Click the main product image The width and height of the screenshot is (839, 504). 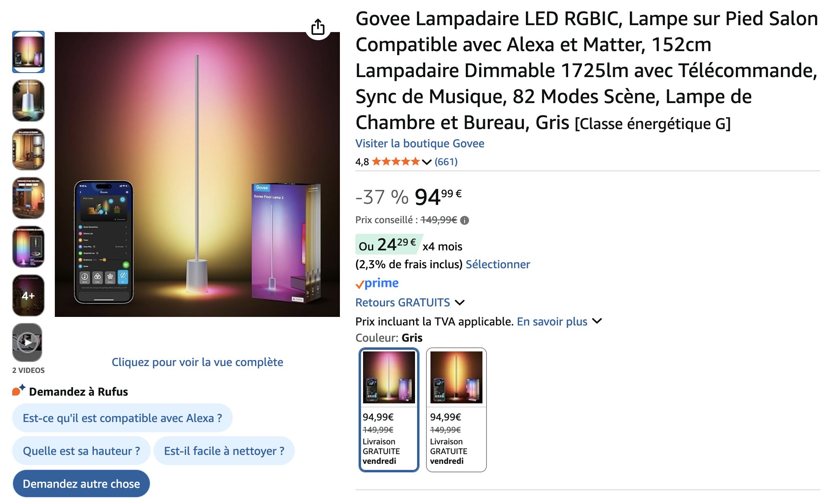(197, 174)
